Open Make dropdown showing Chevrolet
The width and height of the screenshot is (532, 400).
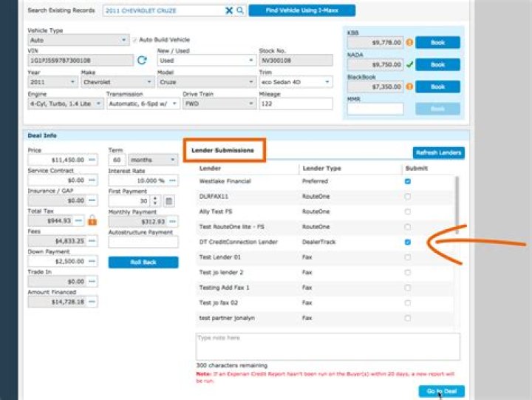tap(117, 82)
